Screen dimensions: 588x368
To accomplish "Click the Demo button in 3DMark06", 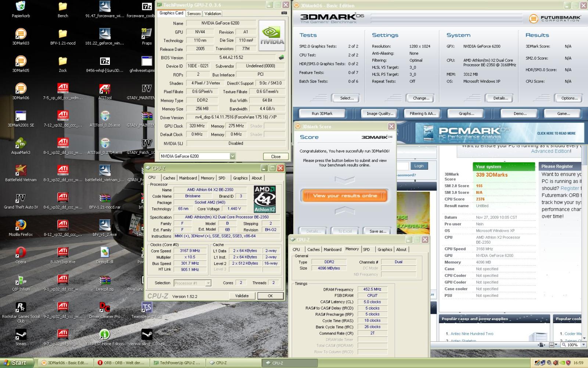I will pos(520,113).
